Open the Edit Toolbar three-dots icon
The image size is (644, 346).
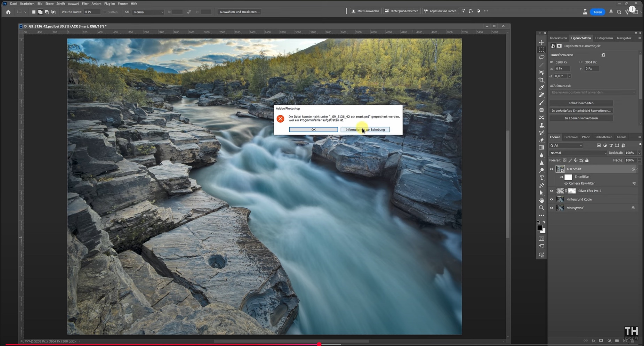coord(542,216)
